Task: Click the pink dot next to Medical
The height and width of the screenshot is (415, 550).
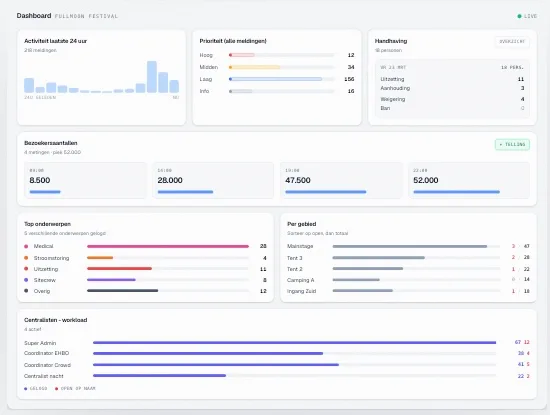Action: [26, 246]
